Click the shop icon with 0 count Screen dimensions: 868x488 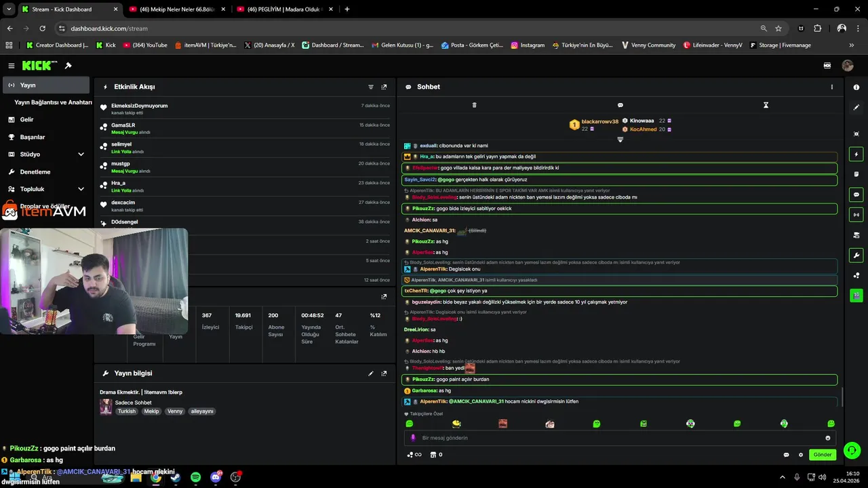tap(437, 455)
